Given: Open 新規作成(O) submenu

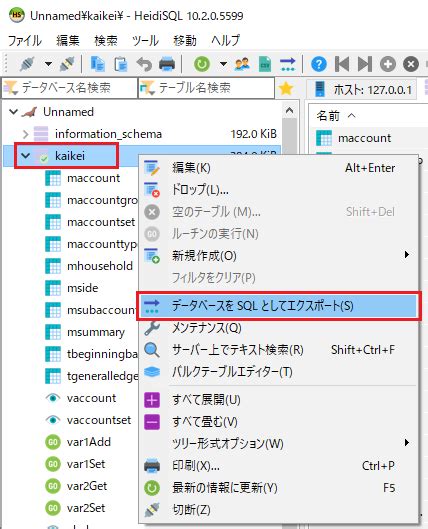Looking at the screenshot, I should 279,255.
